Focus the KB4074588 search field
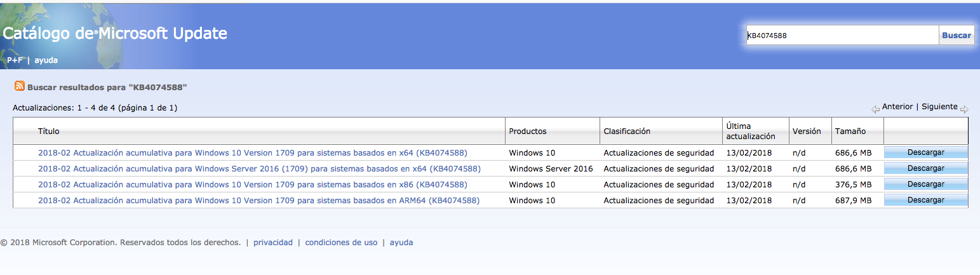The image size is (980, 275). pyautogui.click(x=842, y=36)
